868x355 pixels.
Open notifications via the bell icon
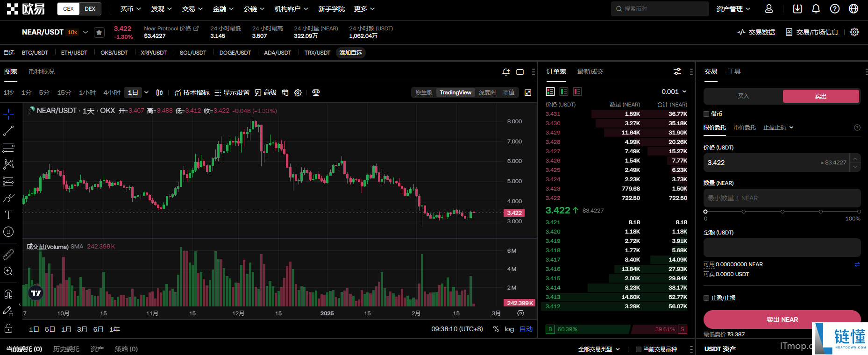(x=816, y=9)
